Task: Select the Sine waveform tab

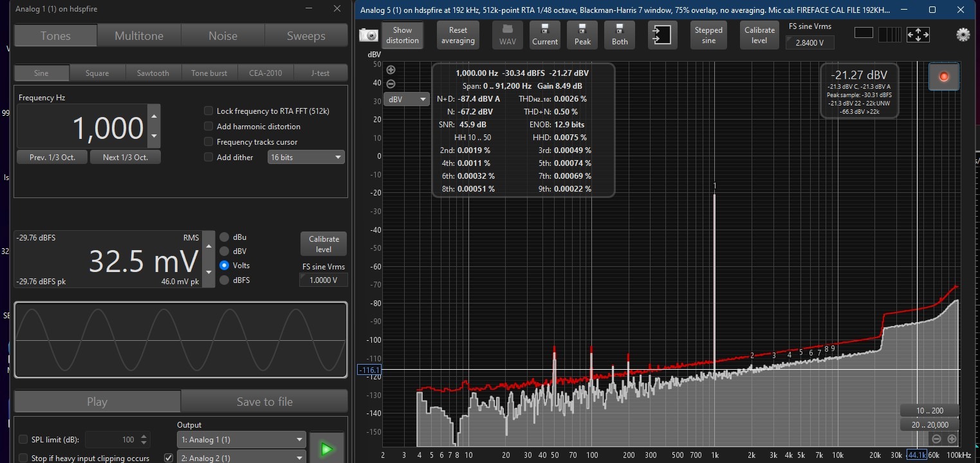Action: (x=42, y=73)
